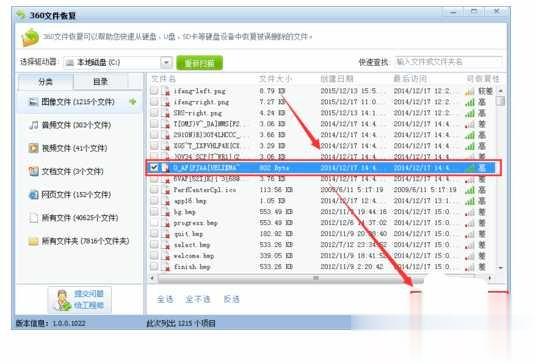The image size is (536, 364).
Task: Click the vertical scrollbar up arrow
Action: (501, 91)
